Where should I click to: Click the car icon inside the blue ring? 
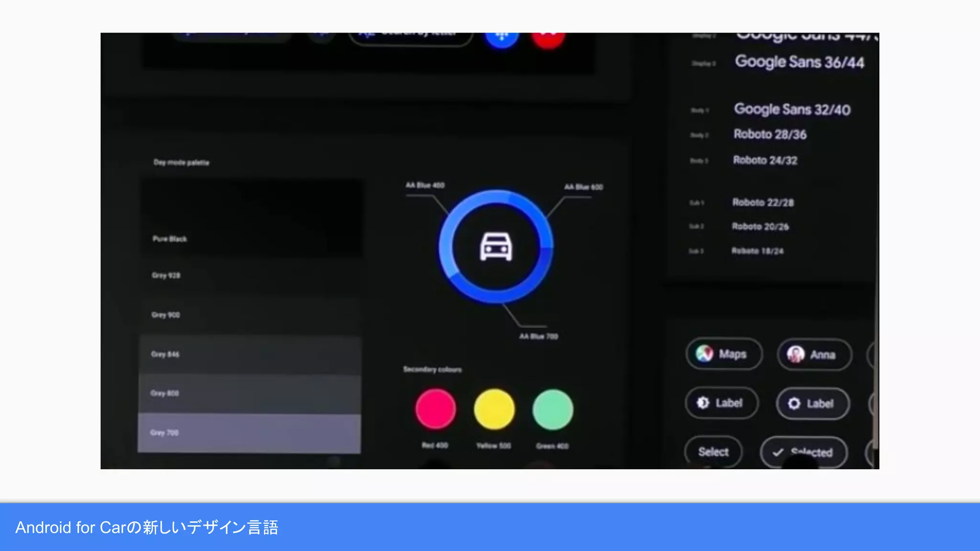[x=496, y=247]
